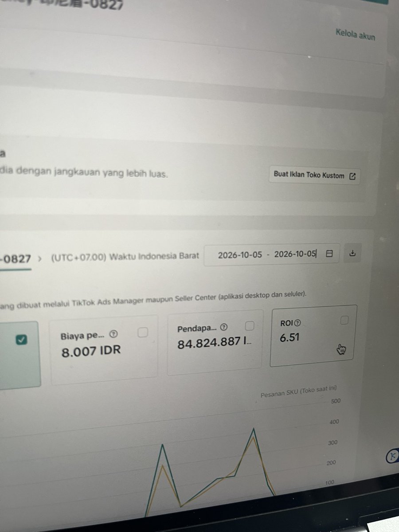Viewport: 399px width, 532px height.
Task: Click the Buat Iklan Toko Kustom button
Action: [x=314, y=175]
